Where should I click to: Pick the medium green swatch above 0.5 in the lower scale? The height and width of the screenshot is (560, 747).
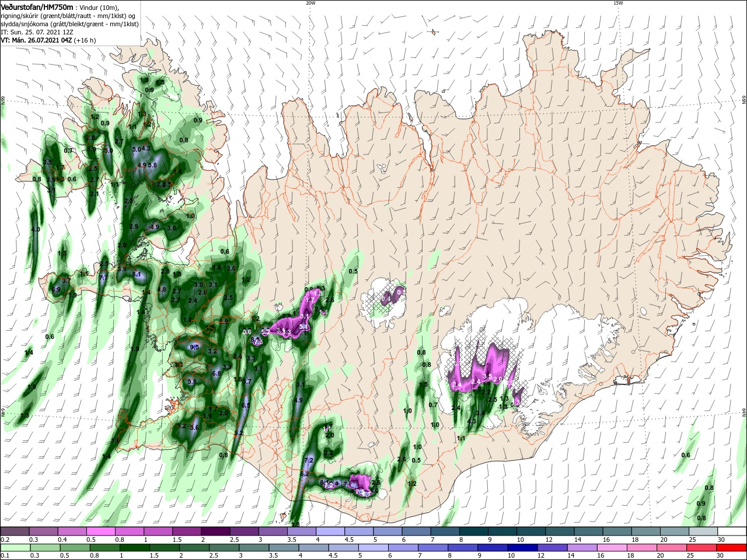(74, 548)
